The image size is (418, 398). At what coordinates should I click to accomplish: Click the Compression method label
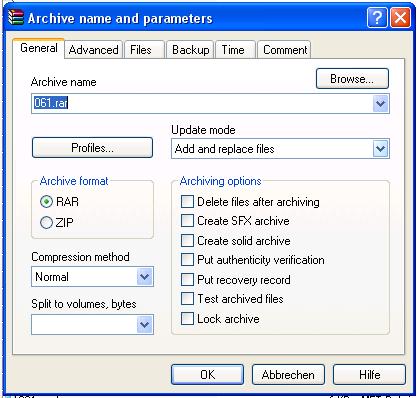(80, 257)
